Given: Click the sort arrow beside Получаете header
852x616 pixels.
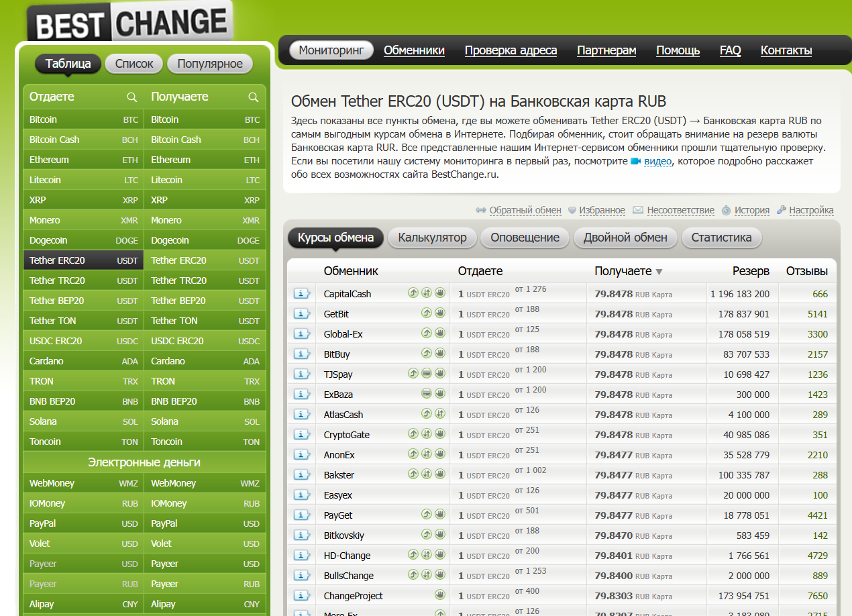Looking at the screenshot, I should 659,272.
